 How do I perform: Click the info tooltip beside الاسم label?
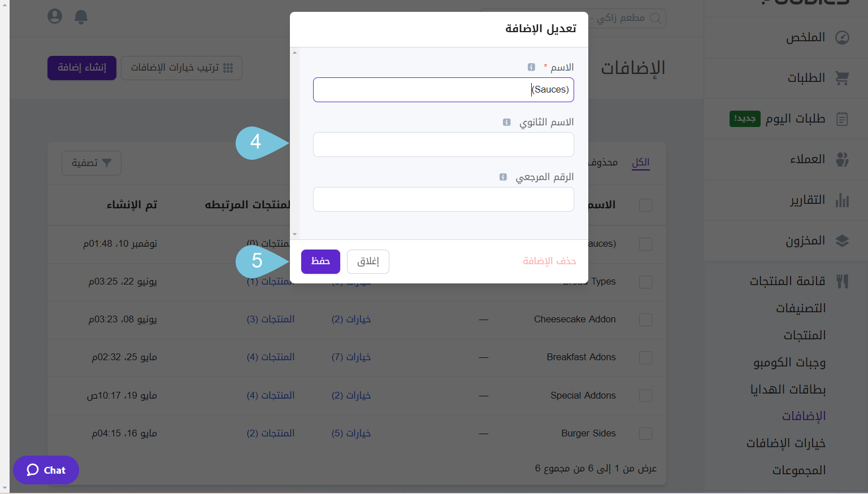tap(531, 67)
